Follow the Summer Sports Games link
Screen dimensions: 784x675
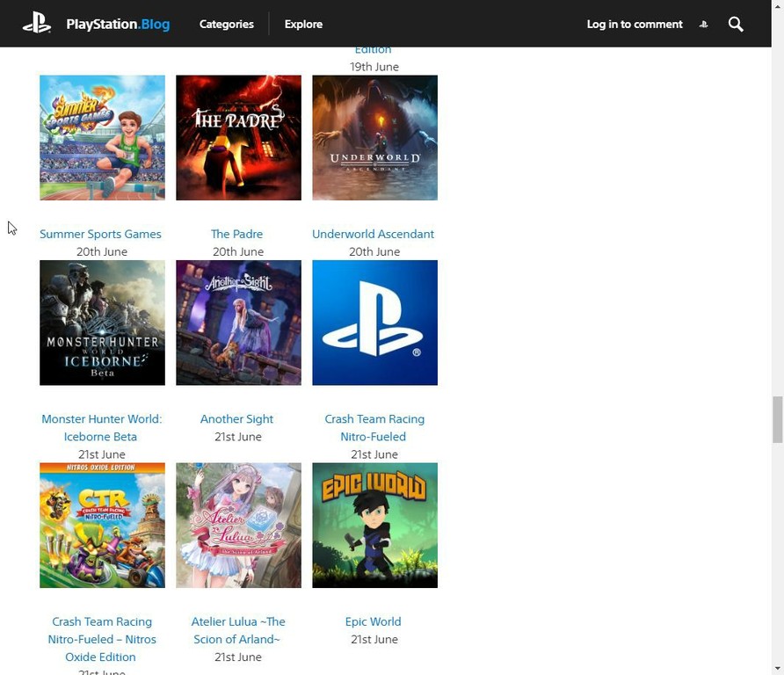(100, 234)
